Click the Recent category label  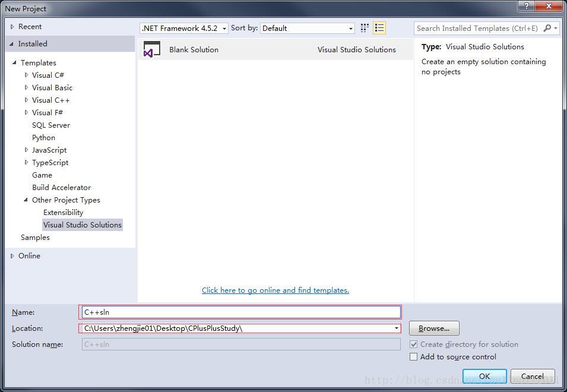[30, 26]
